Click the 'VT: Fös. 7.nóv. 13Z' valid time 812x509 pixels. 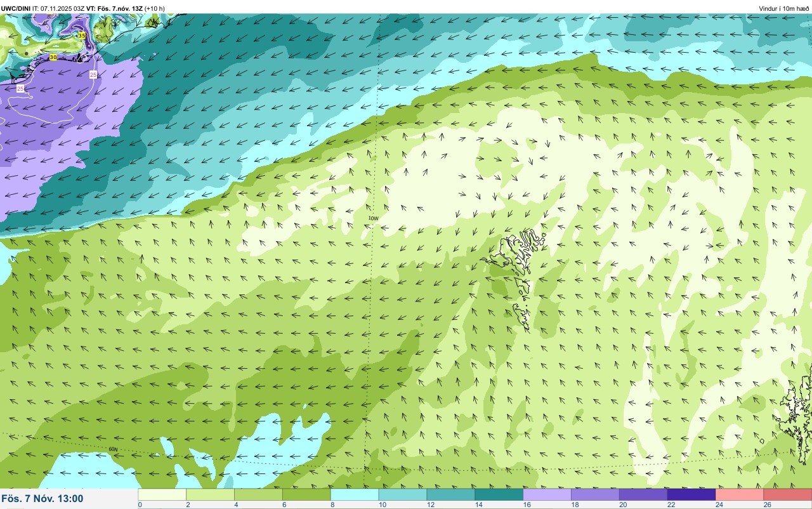coord(115,8)
